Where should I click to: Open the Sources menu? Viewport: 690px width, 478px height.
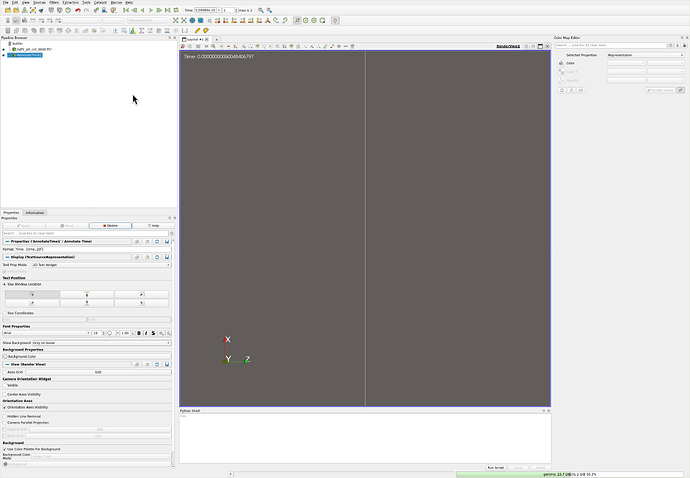39,3
